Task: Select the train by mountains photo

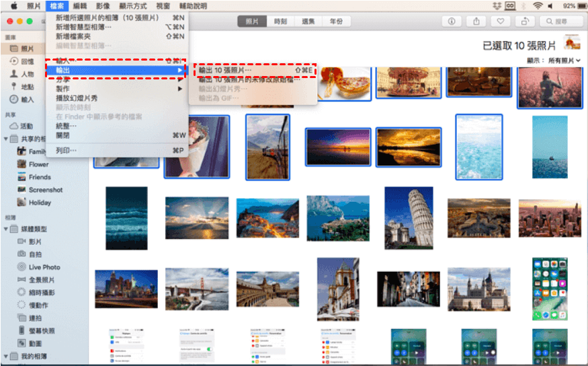Action: tap(267, 147)
